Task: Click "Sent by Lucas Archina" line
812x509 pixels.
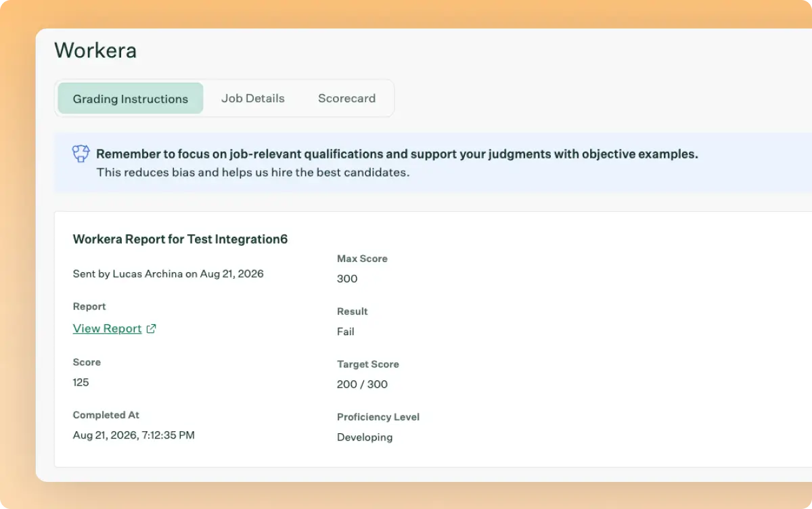Action: [x=168, y=274]
